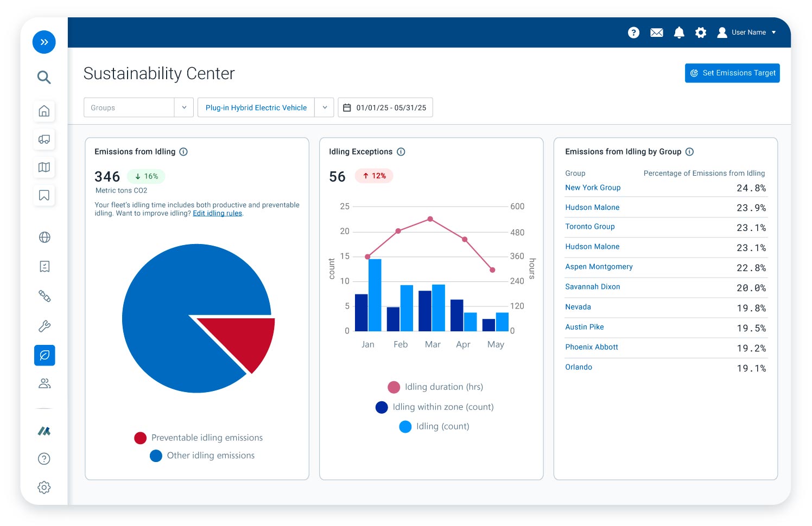Open the search tool in the sidebar
This screenshot has width=812, height=526.
(x=43, y=78)
